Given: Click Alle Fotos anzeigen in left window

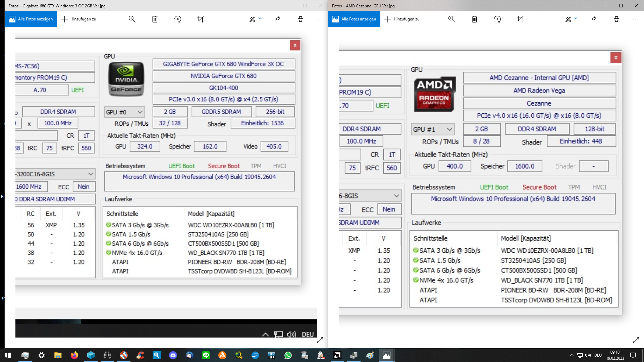Looking at the screenshot, I should coord(31,19).
